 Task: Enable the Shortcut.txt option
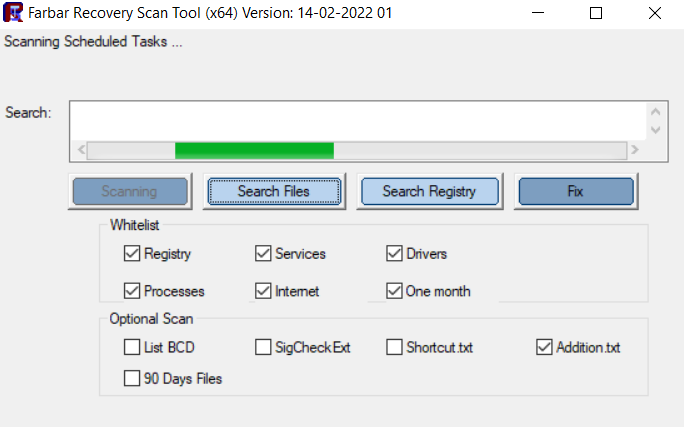394,347
